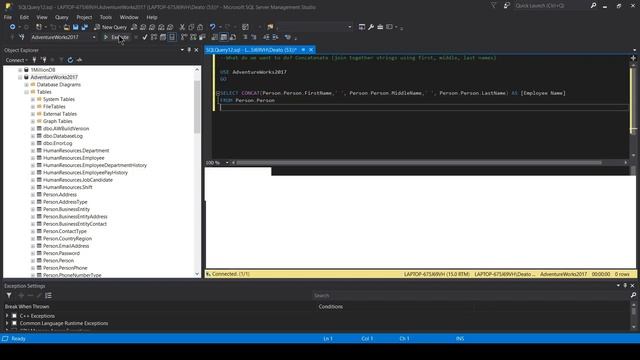This screenshot has height=360, width=640.
Task: Expand Common Language Runtime Exceptions arrow
Action: [7, 323]
